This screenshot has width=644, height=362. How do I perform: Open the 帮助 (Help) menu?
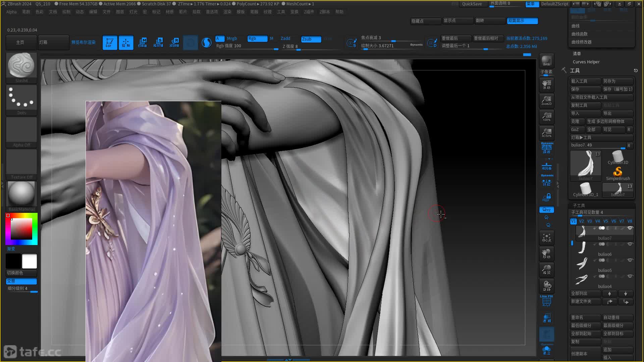point(339,12)
